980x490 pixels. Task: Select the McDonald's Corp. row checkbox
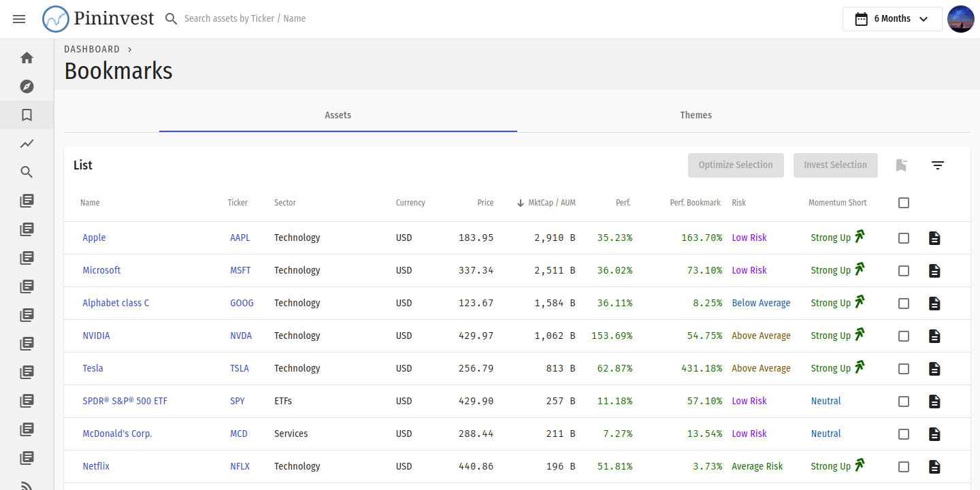pyautogui.click(x=904, y=434)
